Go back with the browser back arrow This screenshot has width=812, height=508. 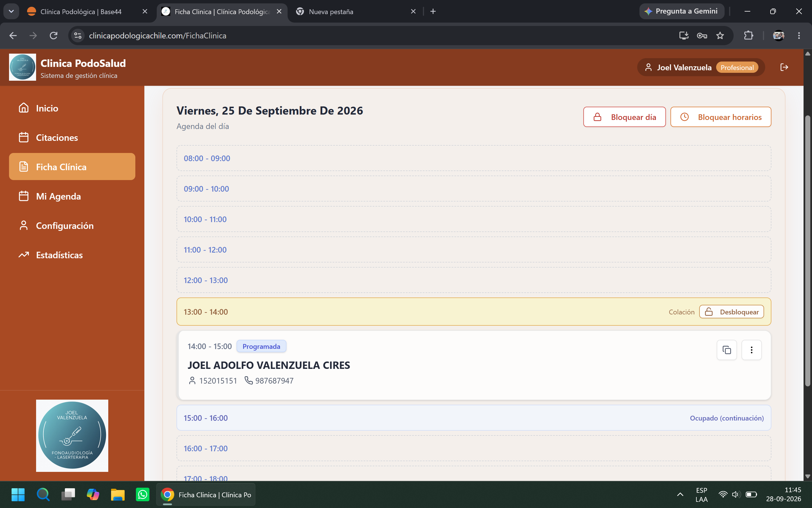[x=13, y=36]
